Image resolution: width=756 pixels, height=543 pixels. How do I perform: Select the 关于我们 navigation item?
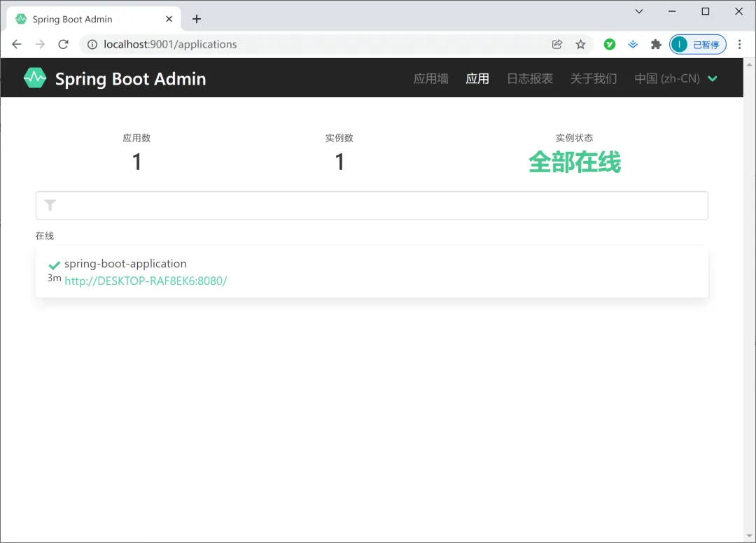(592, 78)
